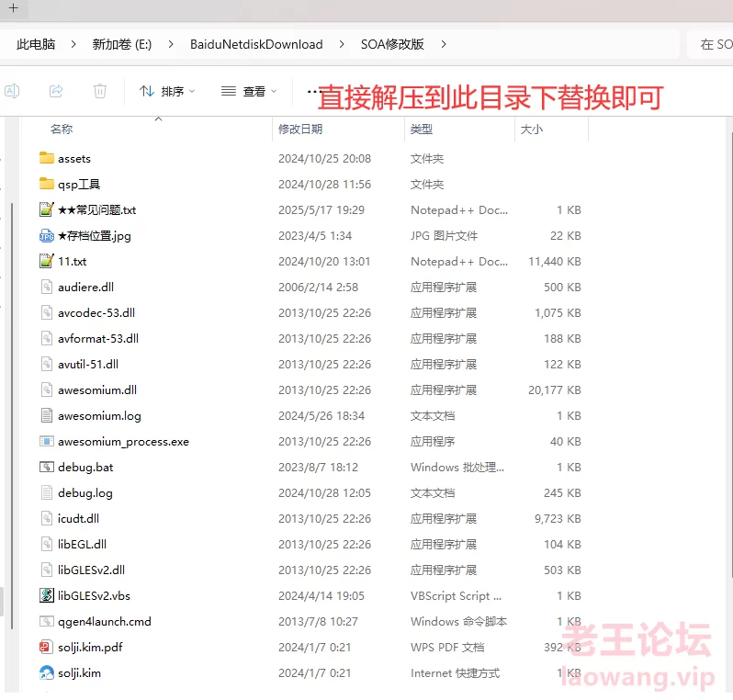Select the qgen4launch.cmd file icon
Viewport: 733px width, 700px height.
(46, 621)
